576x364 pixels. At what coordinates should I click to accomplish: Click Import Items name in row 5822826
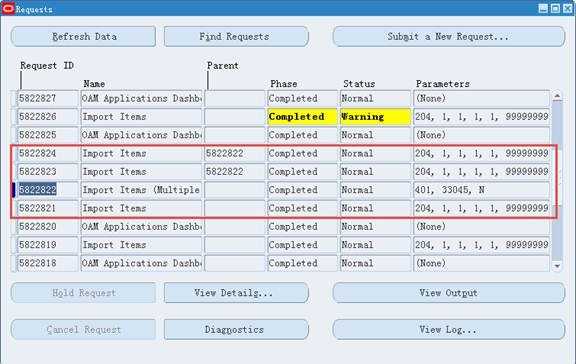click(141, 117)
